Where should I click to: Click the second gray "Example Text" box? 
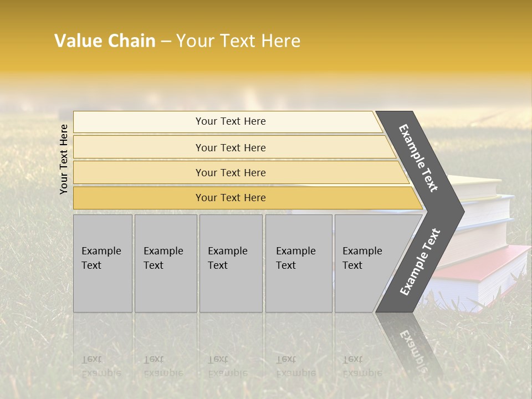coord(165,263)
